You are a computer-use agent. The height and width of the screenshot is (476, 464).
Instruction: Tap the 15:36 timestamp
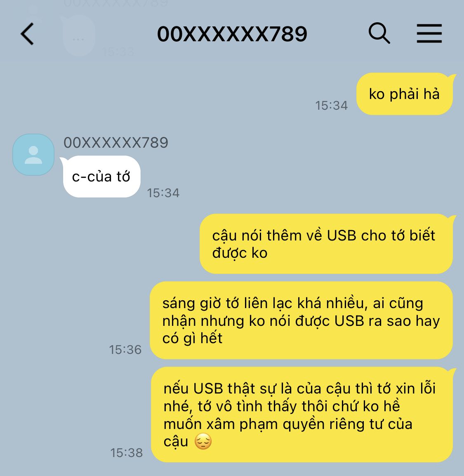[125, 350]
